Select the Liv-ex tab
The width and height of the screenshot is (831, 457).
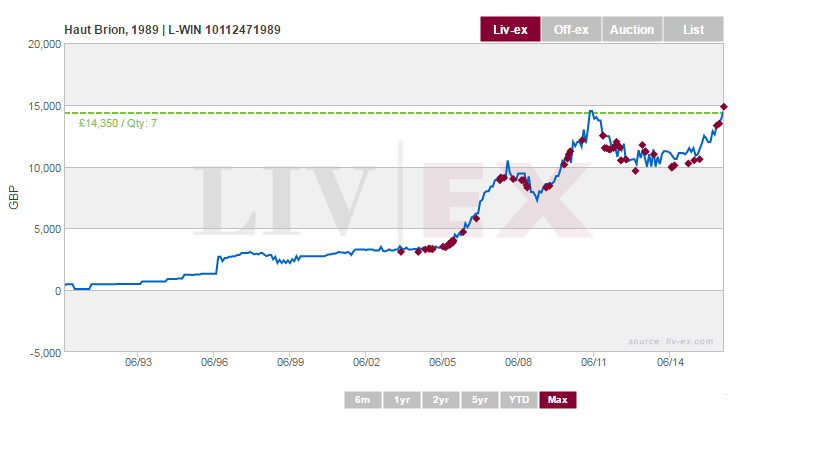point(510,29)
